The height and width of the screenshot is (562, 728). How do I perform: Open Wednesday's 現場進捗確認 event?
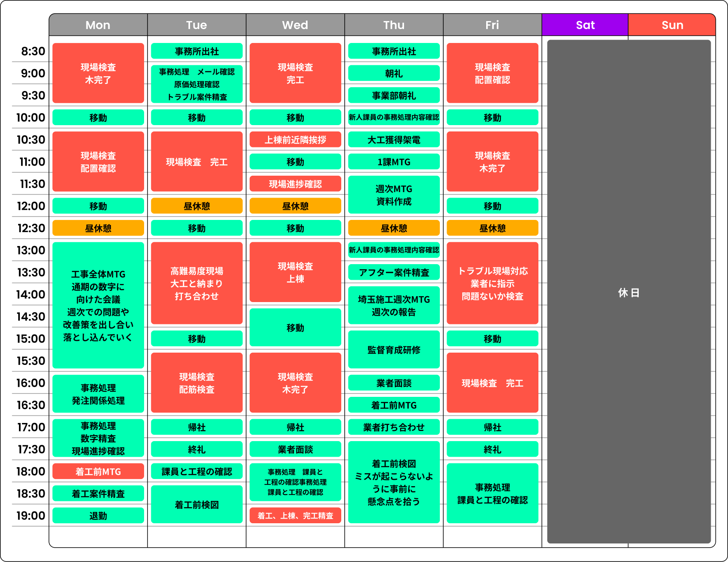[x=295, y=184]
